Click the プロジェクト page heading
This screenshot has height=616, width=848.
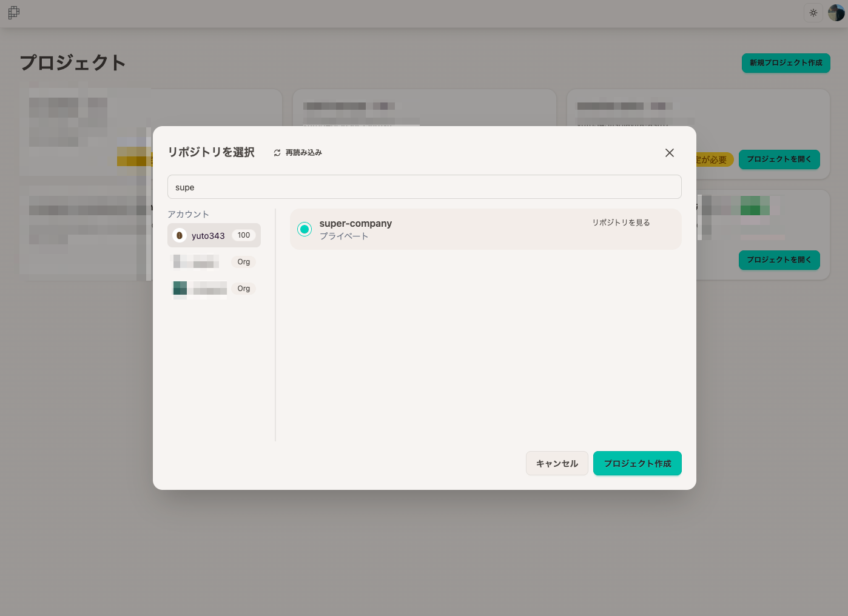(73, 62)
